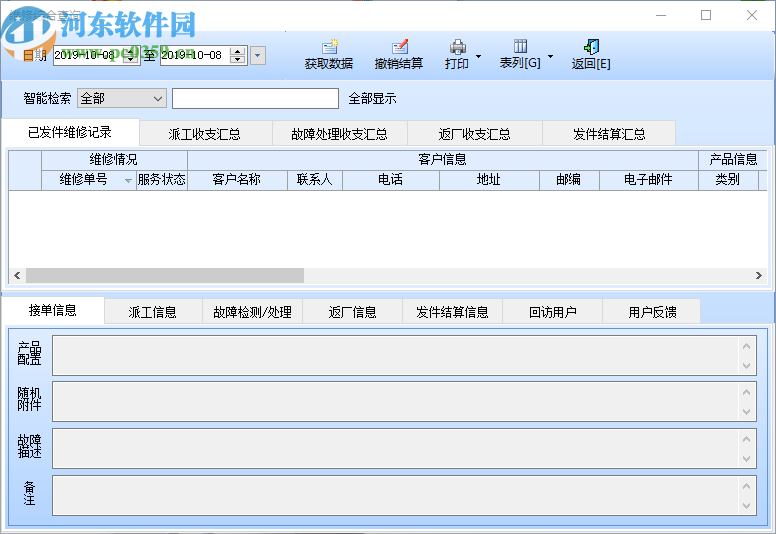Open the 派工信息 tab

(x=153, y=312)
